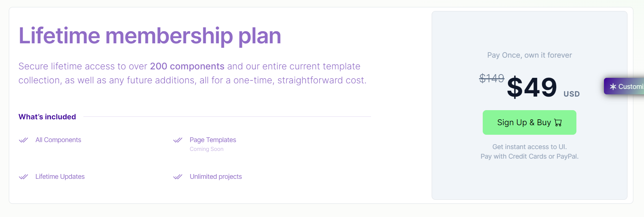The width and height of the screenshot is (644, 217).
Task: Open the purple Customize side button
Action: pyautogui.click(x=626, y=86)
